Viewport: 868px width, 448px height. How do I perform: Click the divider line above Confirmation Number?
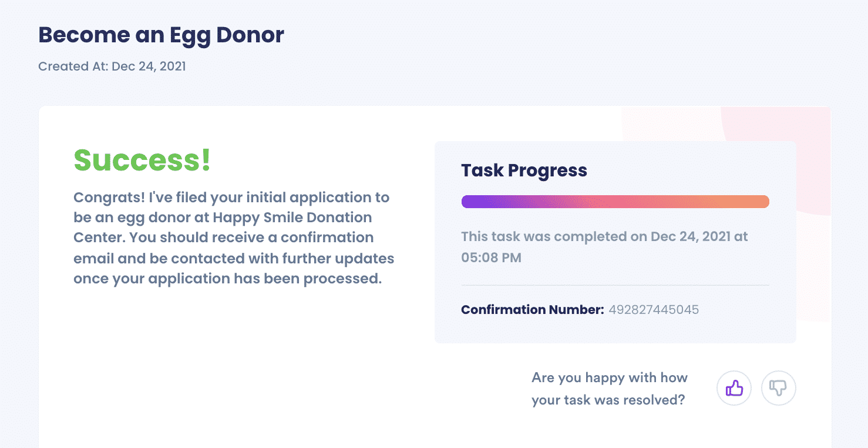click(615, 285)
